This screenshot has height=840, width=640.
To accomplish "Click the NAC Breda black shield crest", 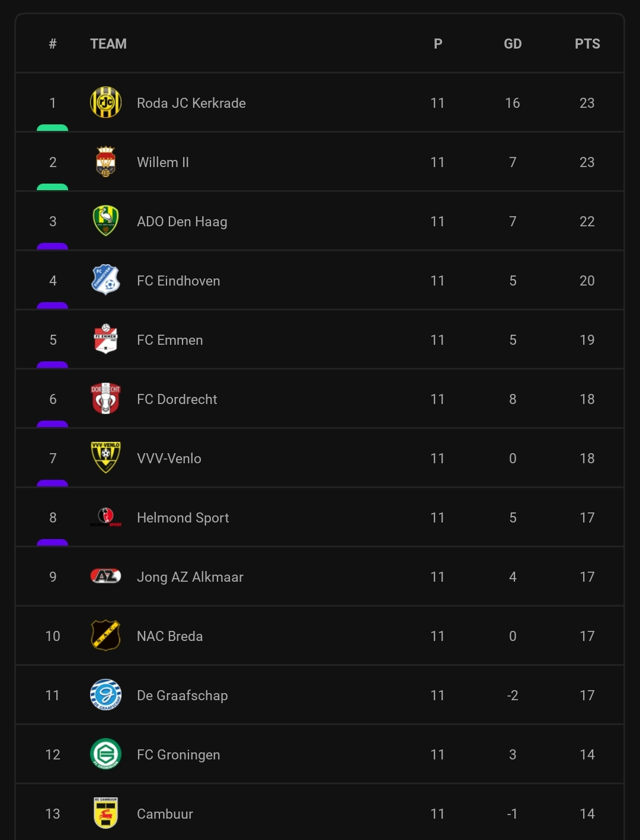I will click(x=105, y=636).
